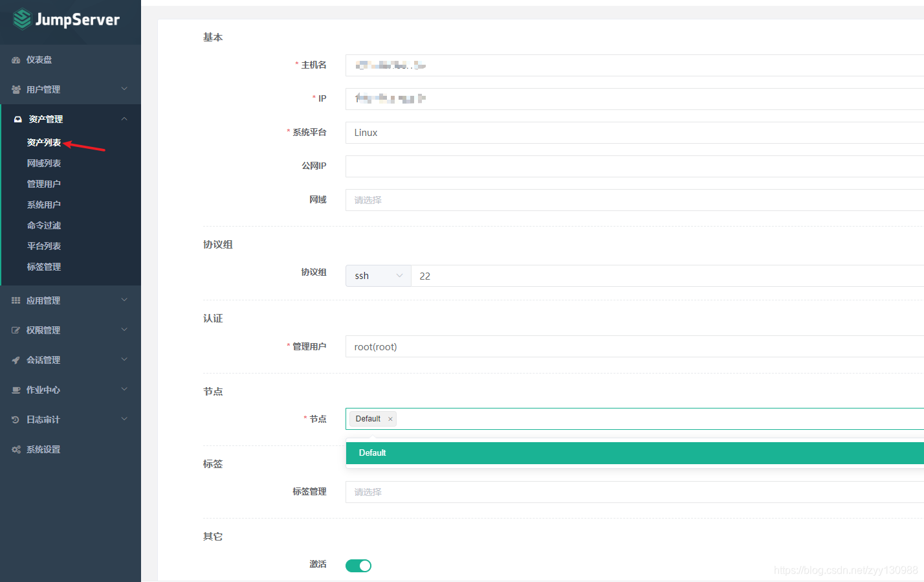
Task: Open 标签管理 submenu in sidebar
Action: (x=44, y=267)
